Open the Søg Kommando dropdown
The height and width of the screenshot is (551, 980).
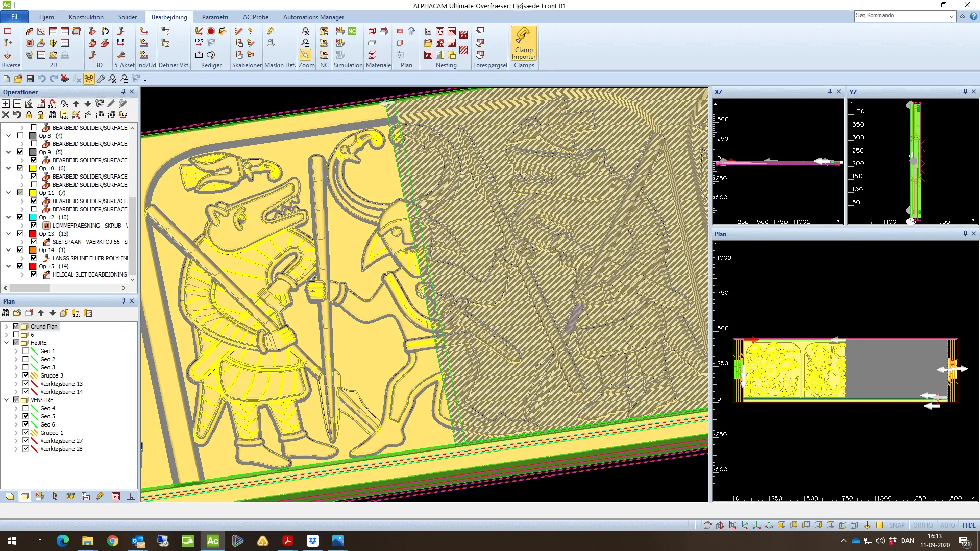click(951, 16)
